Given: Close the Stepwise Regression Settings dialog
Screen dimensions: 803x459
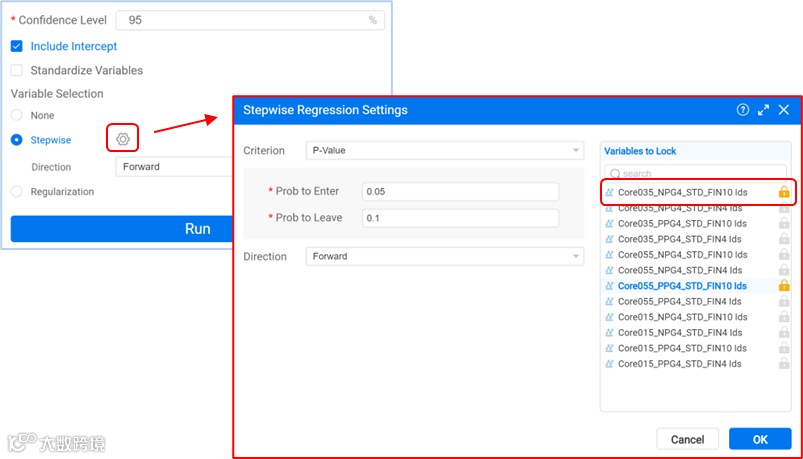Looking at the screenshot, I should point(784,110).
